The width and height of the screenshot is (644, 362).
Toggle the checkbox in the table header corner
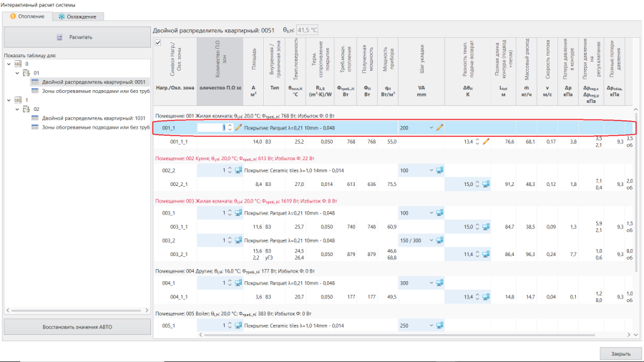point(157,43)
